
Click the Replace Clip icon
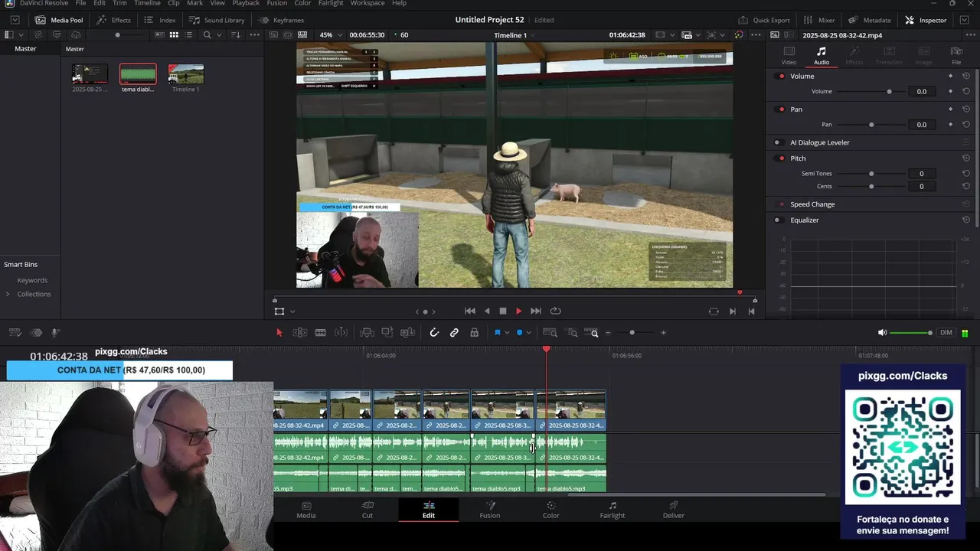tap(408, 333)
